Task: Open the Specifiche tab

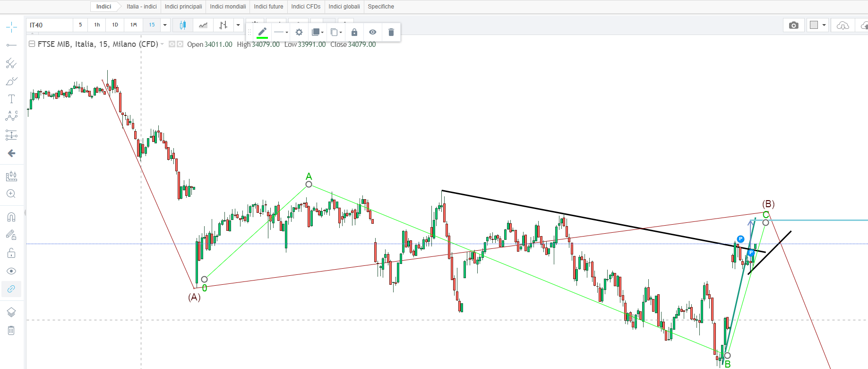Action: click(381, 7)
